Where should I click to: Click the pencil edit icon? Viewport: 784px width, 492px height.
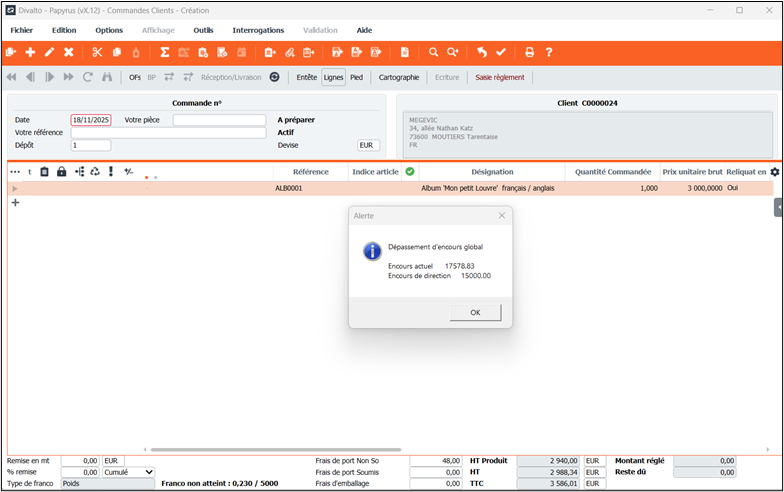coord(49,52)
